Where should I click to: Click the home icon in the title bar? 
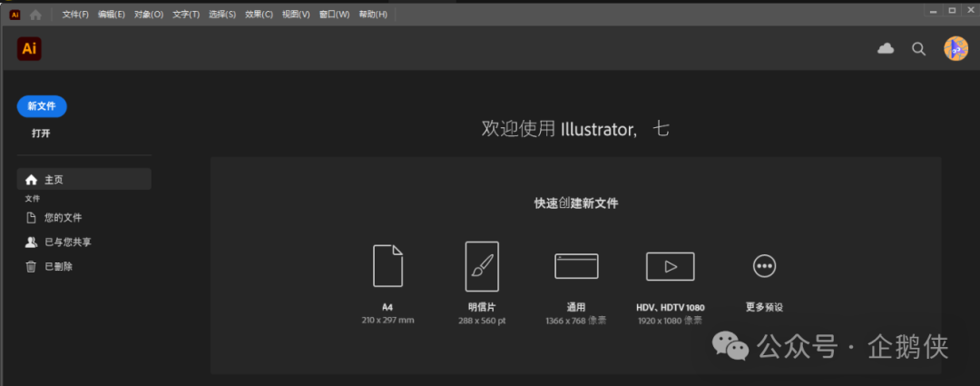pyautogui.click(x=35, y=15)
